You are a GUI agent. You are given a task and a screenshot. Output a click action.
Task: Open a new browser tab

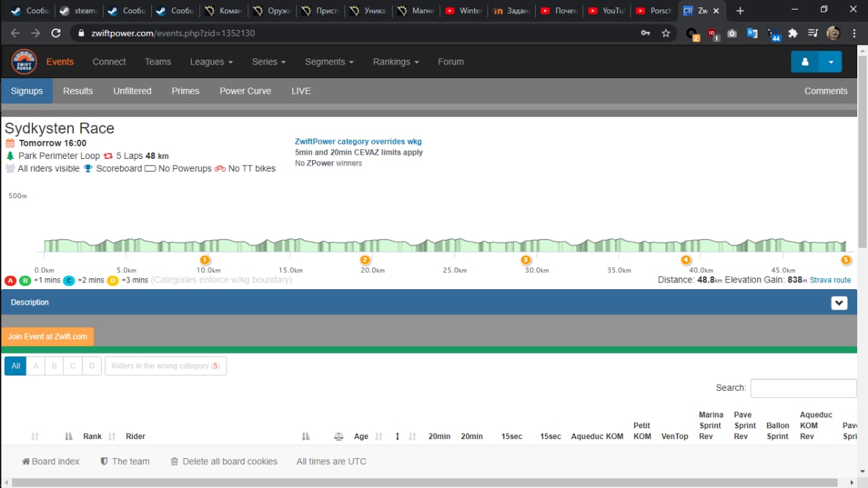(740, 11)
